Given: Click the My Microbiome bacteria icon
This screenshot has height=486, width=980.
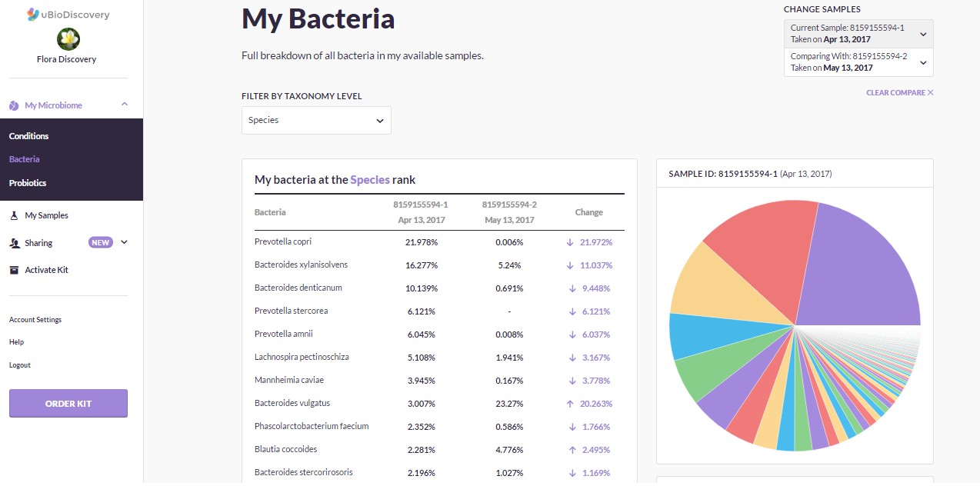Looking at the screenshot, I should 14,105.
